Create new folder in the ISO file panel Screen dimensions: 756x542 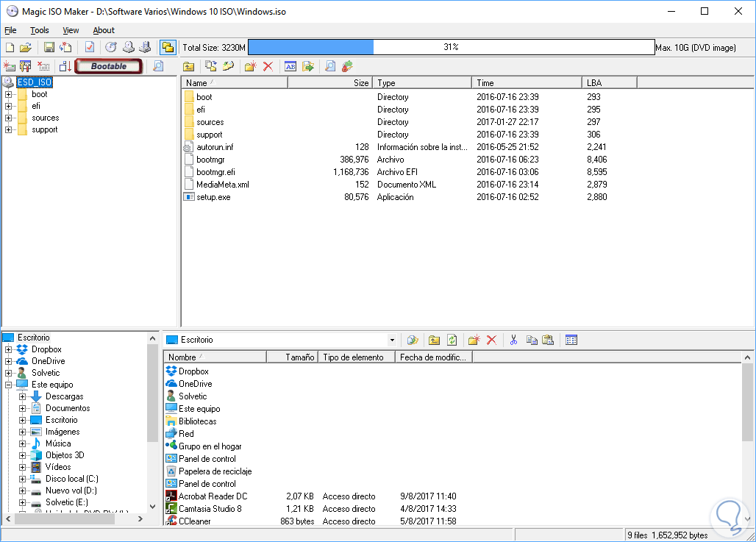coord(250,66)
